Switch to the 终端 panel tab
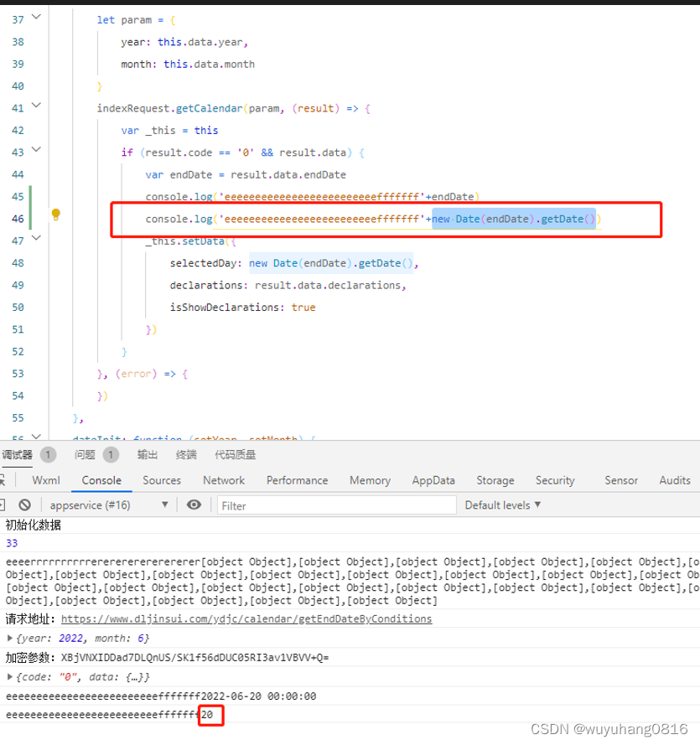This screenshot has width=700, height=745. pyautogui.click(x=186, y=455)
